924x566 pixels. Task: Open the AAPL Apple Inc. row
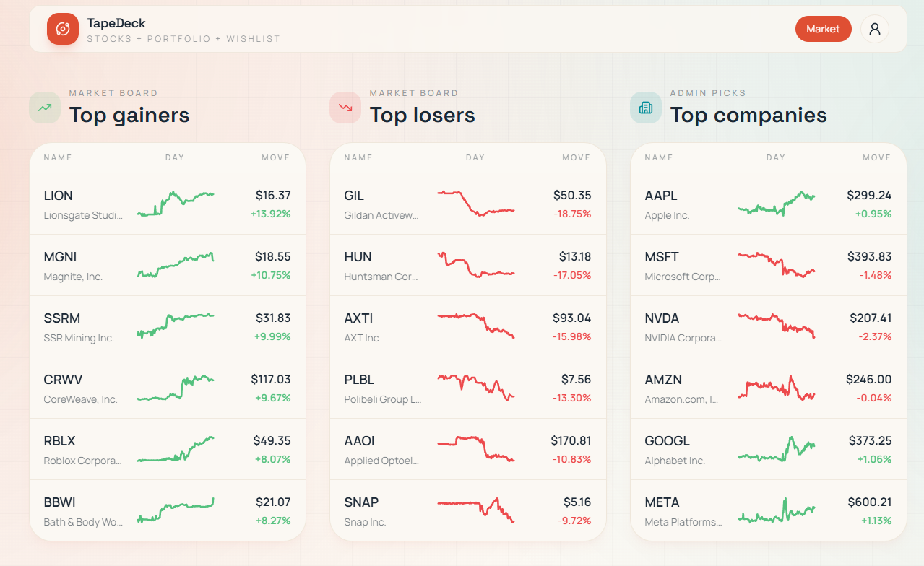point(769,204)
